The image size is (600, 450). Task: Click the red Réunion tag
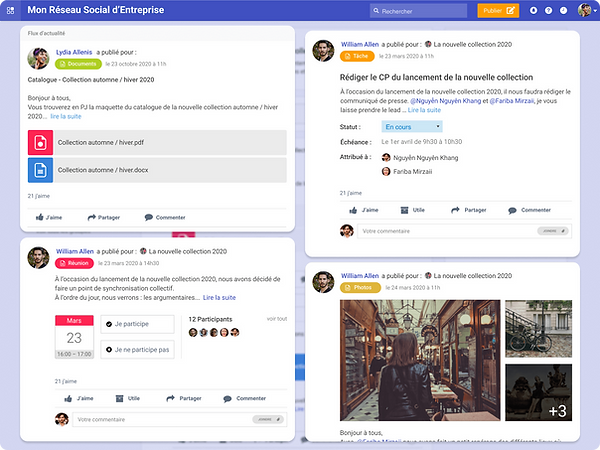tap(74, 263)
